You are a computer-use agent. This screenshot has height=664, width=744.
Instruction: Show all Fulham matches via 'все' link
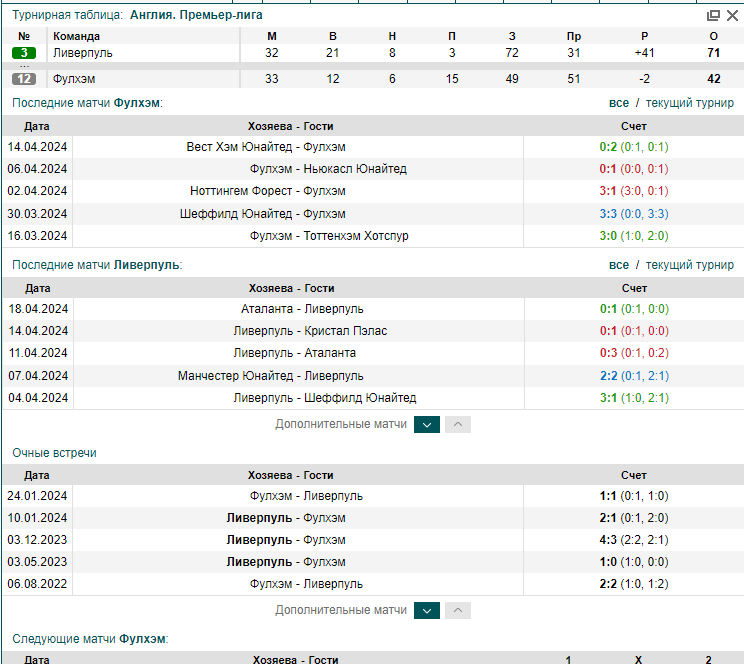pos(619,103)
